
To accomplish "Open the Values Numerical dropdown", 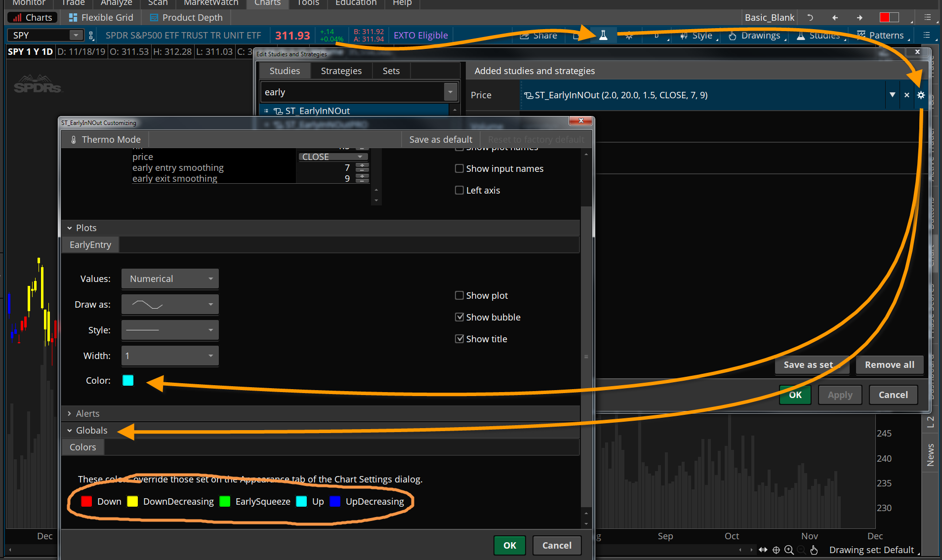I will [x=170, y=279].
